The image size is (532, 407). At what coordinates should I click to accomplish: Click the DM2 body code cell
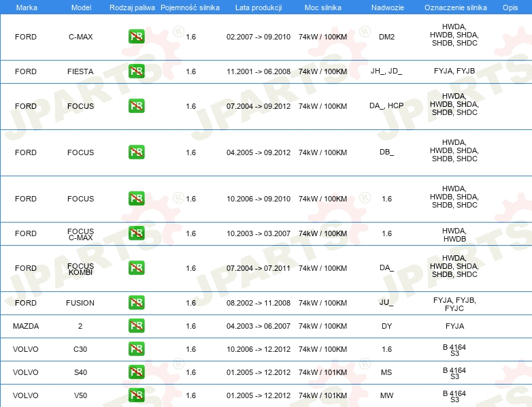pos(387,37)
